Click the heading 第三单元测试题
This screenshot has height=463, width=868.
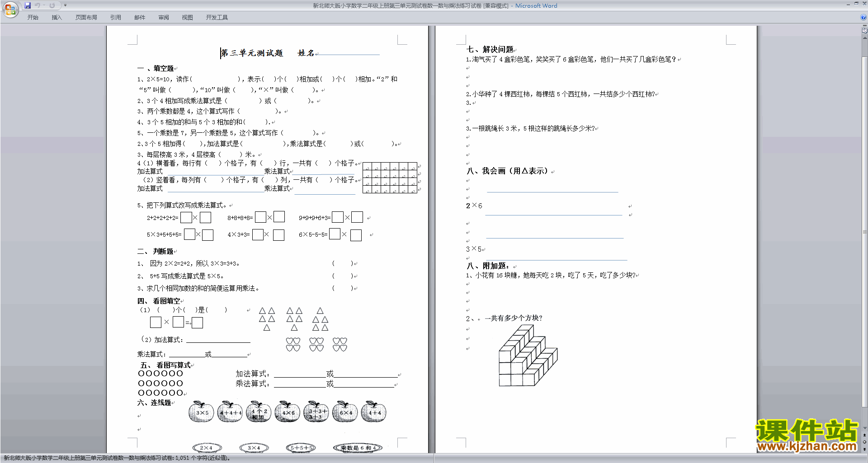pyautogui.click(x=252, y=53)
